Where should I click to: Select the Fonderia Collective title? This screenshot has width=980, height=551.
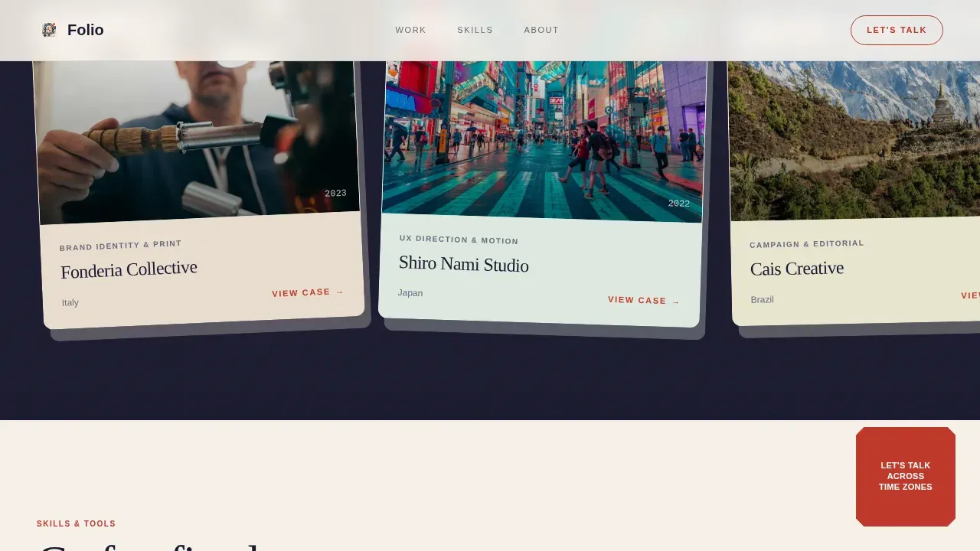pos(129,269)
